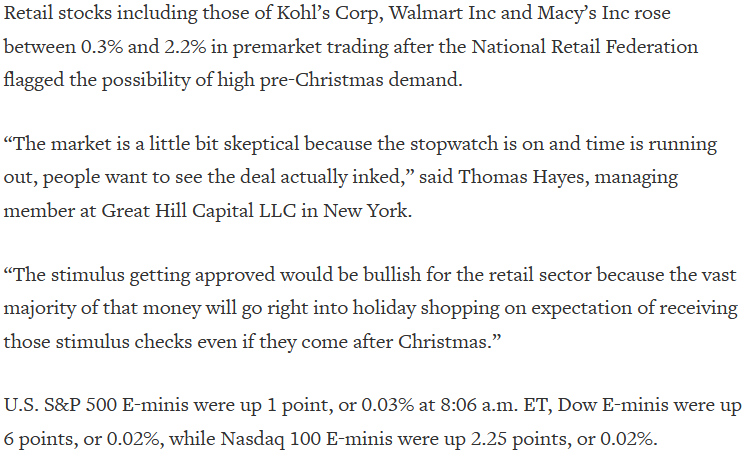Click the figure "0.3%" in the first paragraph
Screen dimensions: 748x468
[x=102, y=47]
